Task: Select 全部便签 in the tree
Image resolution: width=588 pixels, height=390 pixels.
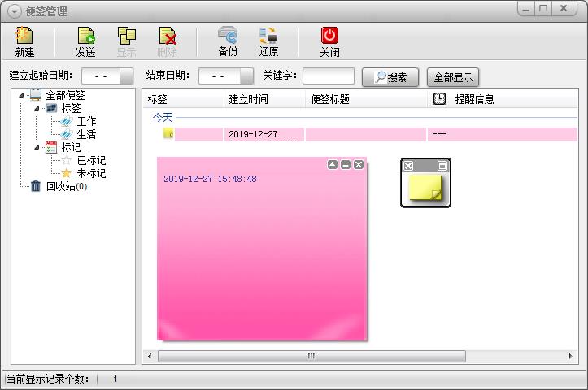Action: [x=65, y=95]
